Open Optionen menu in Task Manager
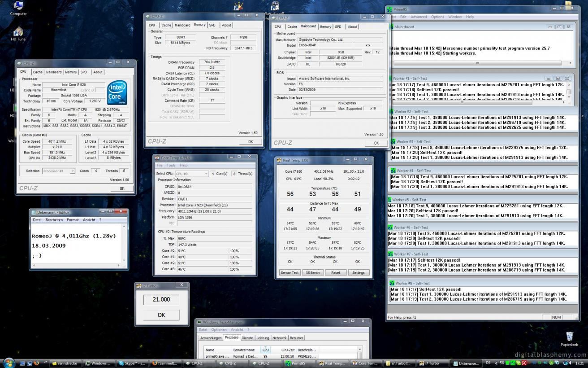The image size is (588, 368). coord(219,329)
